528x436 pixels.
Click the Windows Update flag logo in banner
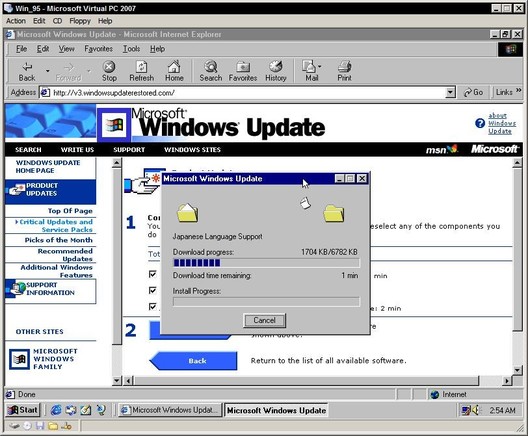[x=114, y=125]
